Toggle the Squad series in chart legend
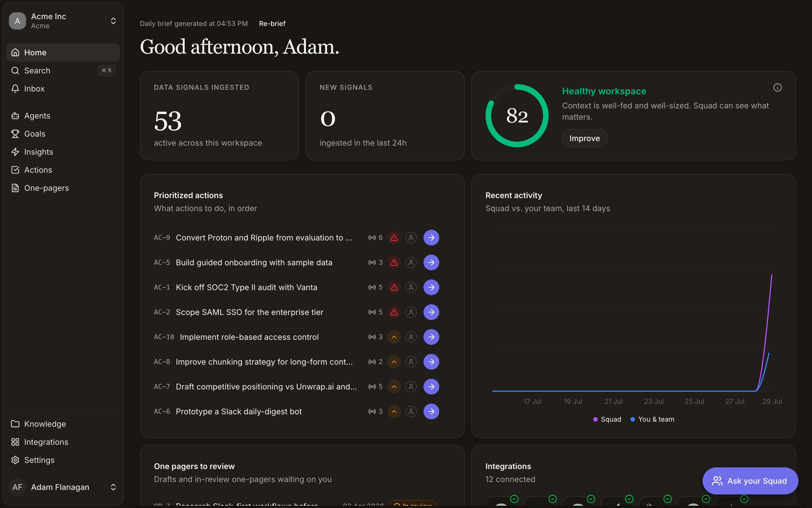 pyautogui.click(x=607, y=419)
